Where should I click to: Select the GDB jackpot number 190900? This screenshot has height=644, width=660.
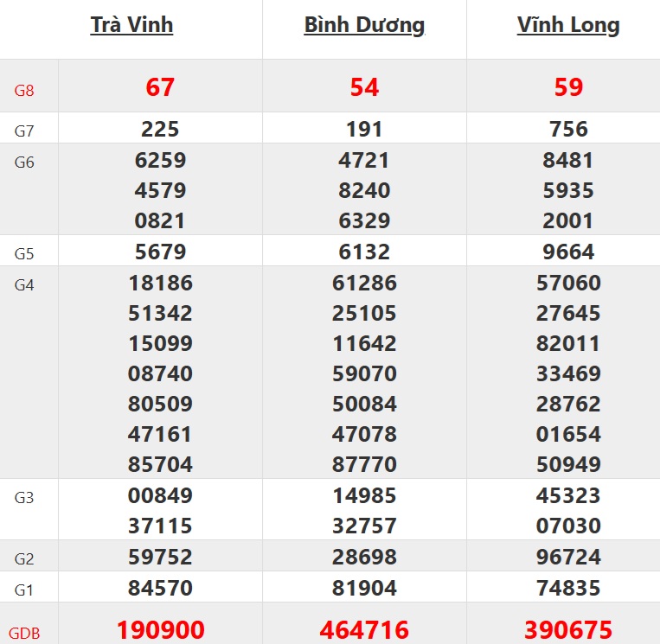tap(160, 630)
